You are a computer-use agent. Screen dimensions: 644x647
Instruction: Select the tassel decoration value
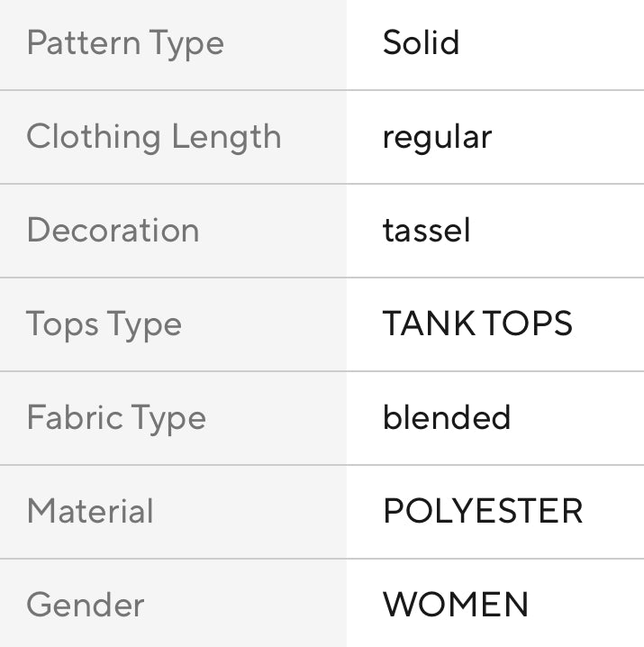pyautogui.click(x=426, y=231)
